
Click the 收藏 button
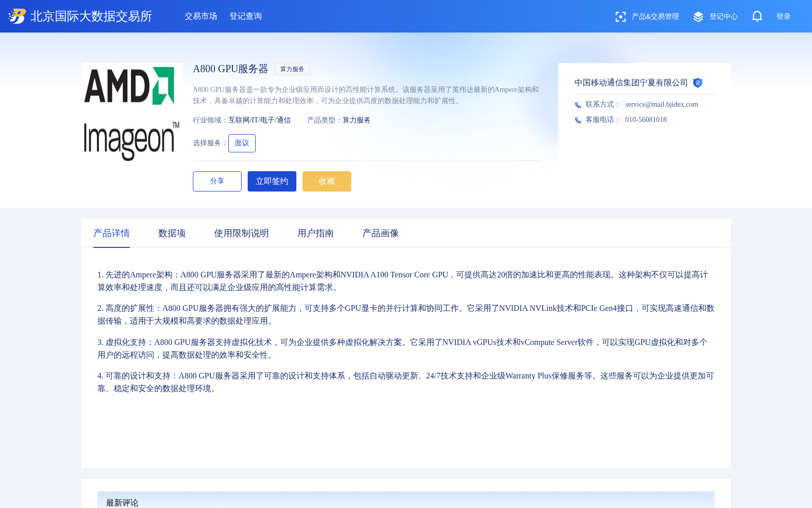[327, 181]
